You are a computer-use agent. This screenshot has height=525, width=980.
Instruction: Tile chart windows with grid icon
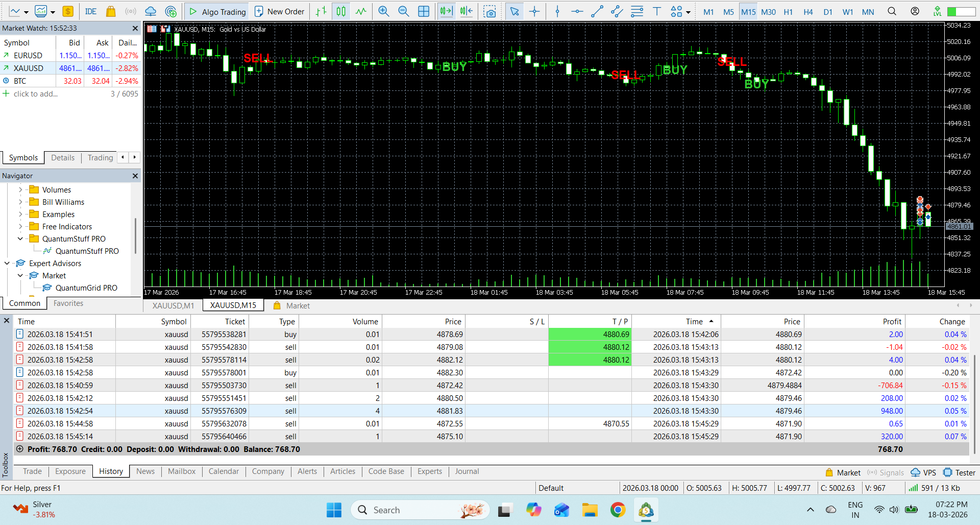[424, 11]
